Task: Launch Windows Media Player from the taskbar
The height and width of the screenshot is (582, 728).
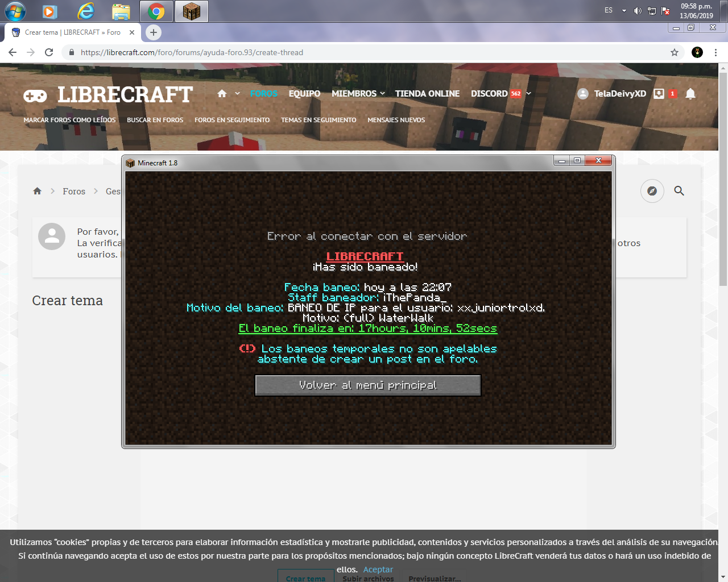Action: tap(50, 11)
